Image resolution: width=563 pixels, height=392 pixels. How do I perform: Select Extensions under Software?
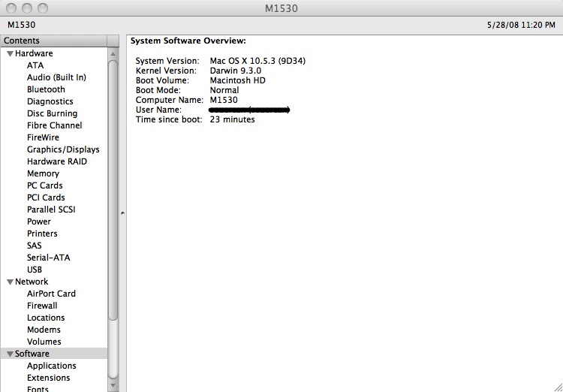coord(49,378)
